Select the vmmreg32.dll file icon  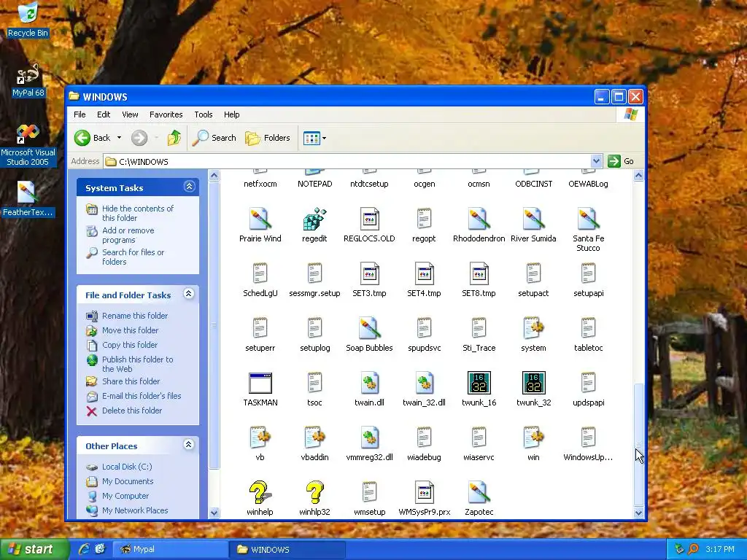(369, 438)
